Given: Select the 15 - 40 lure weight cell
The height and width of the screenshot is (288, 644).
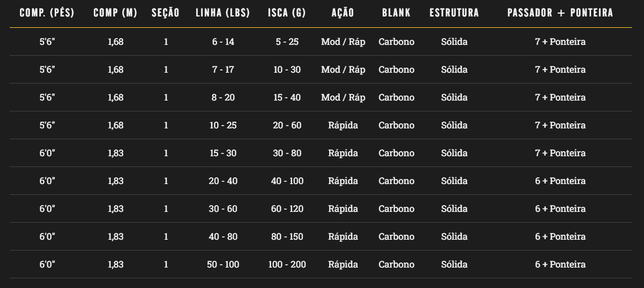Looking at the screenshot, I should click(x=287, y=98).
